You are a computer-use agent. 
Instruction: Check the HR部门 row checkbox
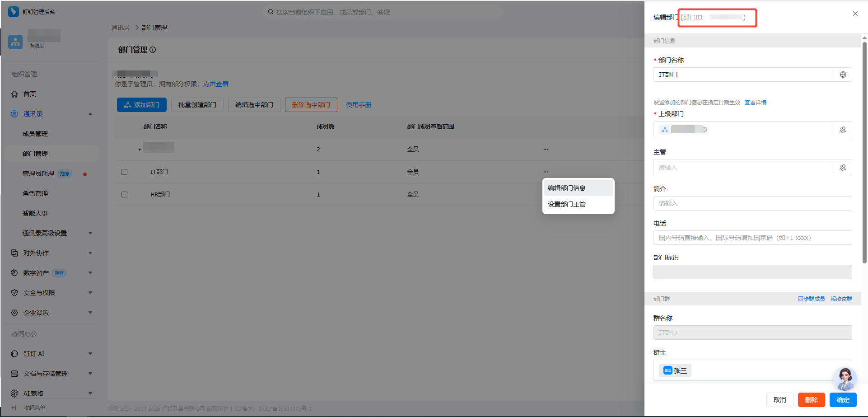(x=125, y=194)
